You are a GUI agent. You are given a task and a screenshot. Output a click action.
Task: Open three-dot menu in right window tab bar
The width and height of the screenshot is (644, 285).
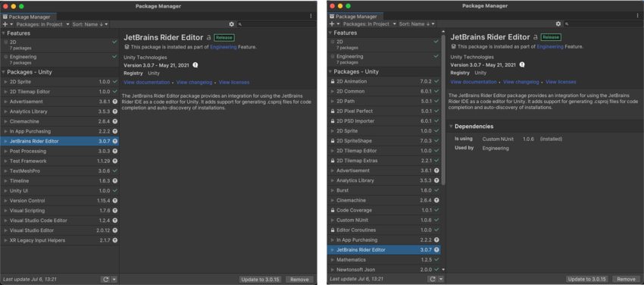pyautogui.click(x=637, y=16)
